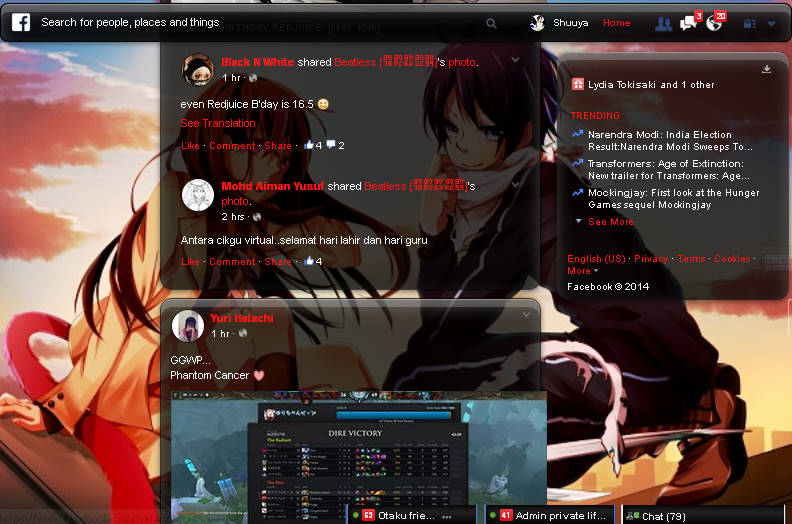This screenshot has height=524, width=792.
Task: Open the account menu dropdown arrow
Action: point(771,23)
